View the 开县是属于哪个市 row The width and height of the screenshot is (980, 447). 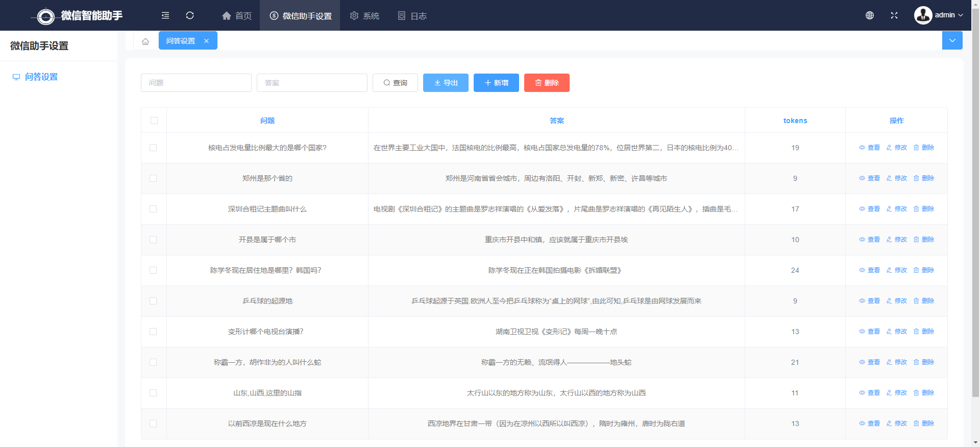click(x=870, y=240)
